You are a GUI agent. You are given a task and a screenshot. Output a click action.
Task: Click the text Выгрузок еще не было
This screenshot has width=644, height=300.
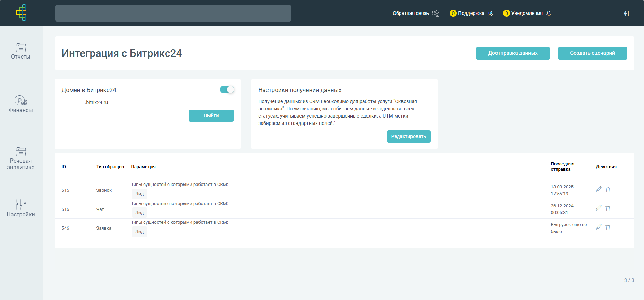pos(569,228)
